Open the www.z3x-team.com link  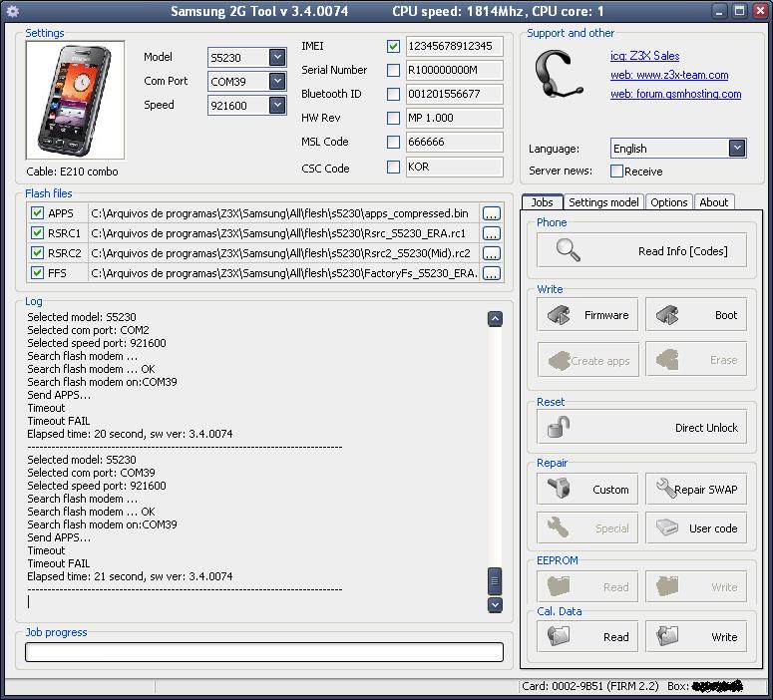tap(669, 75)
